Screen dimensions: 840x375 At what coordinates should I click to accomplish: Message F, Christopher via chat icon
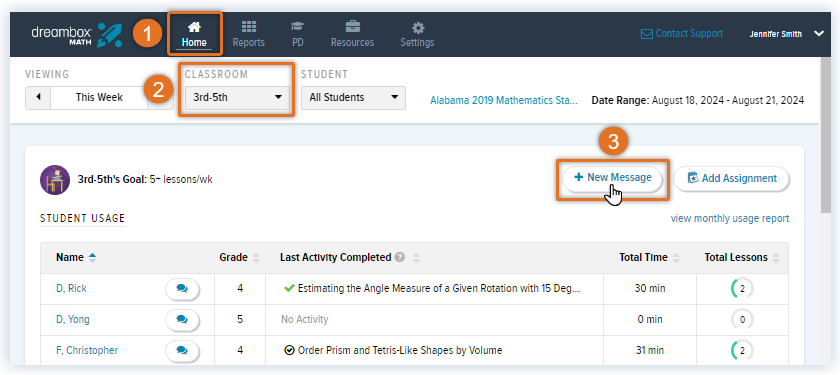tap(182, 350)
